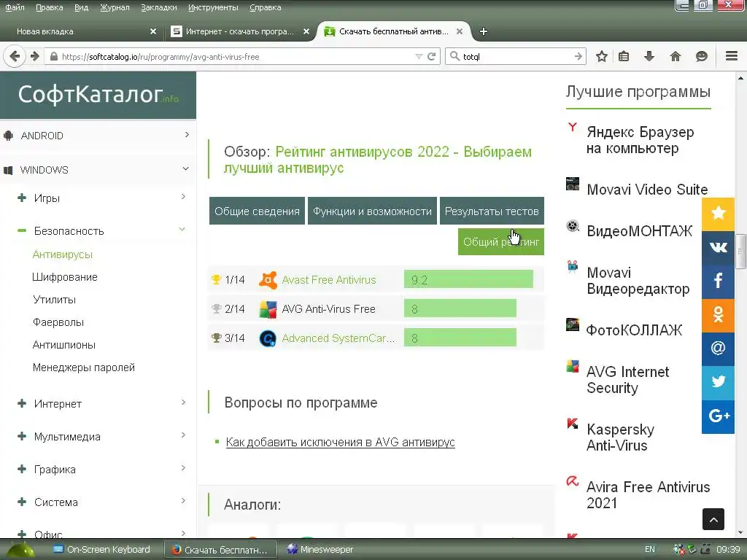Viewport: 747px width, 560px height.
Task: Open Movavi Video Suite in Лучшие программы
Action: pyautogui.click(x=647, y=189)
